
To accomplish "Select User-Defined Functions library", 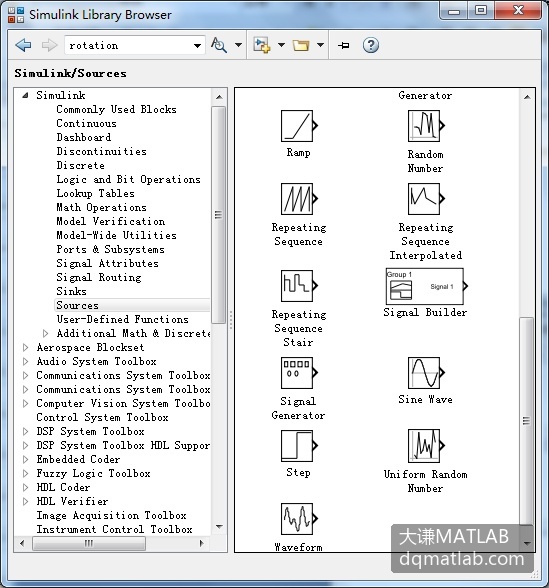I will coord(122,320).
